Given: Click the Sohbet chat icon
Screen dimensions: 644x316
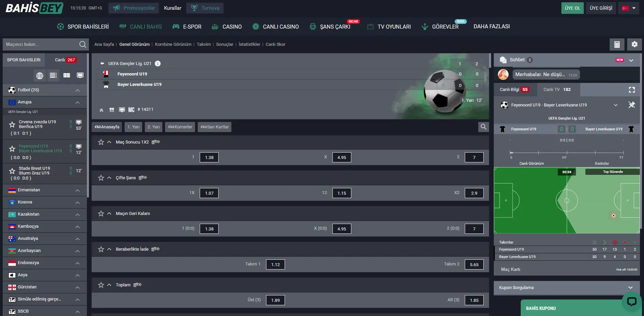Looking at the screenshot, I should pyautogui.click(x=503, y=60).
